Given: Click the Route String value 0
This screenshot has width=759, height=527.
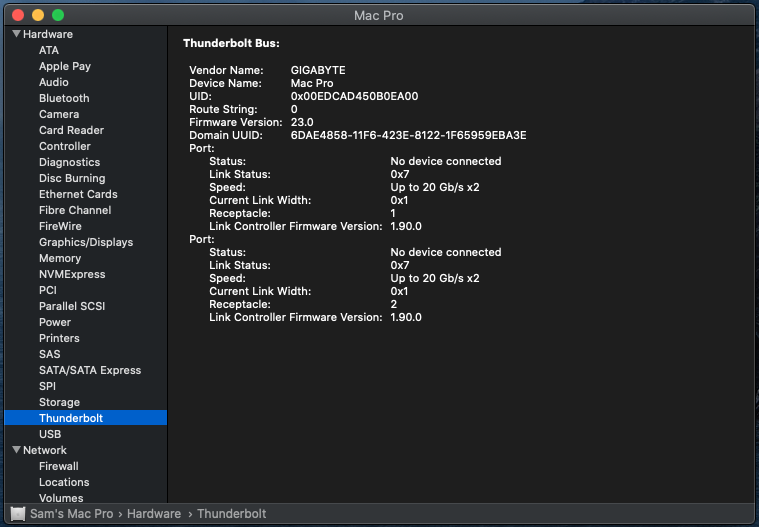Looking at the screenshot, I should pyautogui.click(x=294, y=109).
